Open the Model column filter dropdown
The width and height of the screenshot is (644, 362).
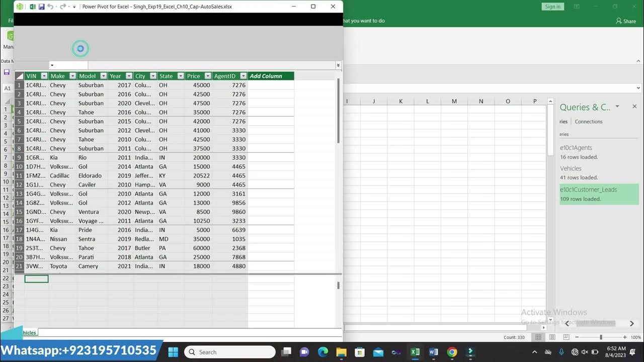[x=103, y=76]
